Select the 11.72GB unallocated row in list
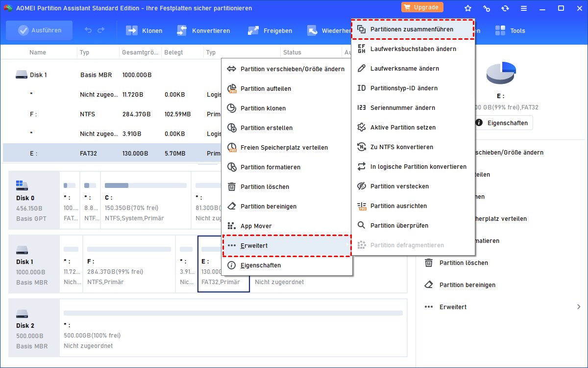588x368 pixels. coord(112,95)
